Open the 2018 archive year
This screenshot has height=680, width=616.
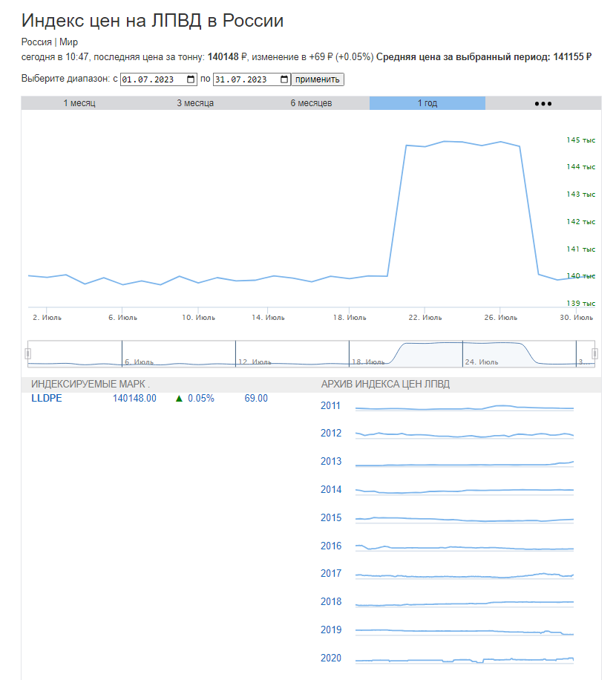pos(331,601)
